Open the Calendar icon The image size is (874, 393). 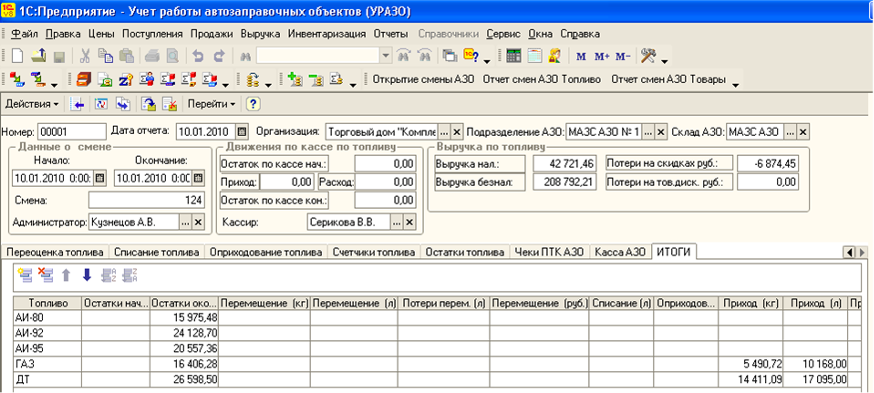click(x=535, y=56)
